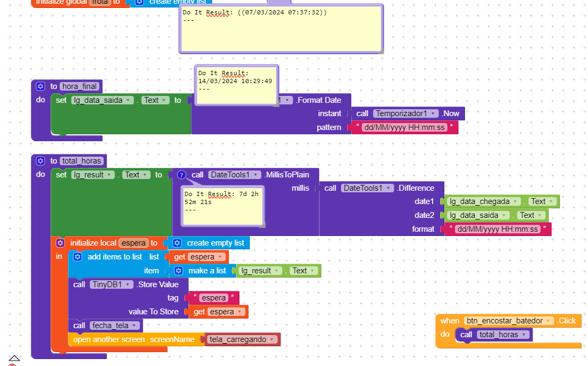
Task: Click the mutator gear on total_horas procedure
Action: 40,160
